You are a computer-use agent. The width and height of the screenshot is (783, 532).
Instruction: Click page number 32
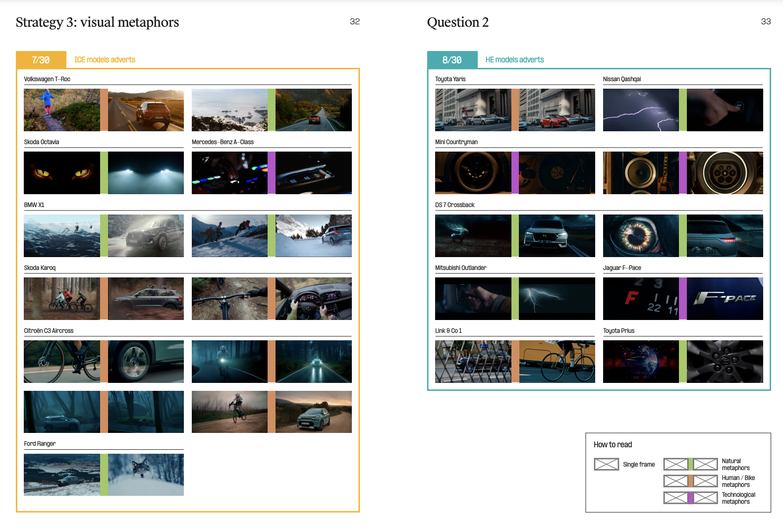click(355, 21)
